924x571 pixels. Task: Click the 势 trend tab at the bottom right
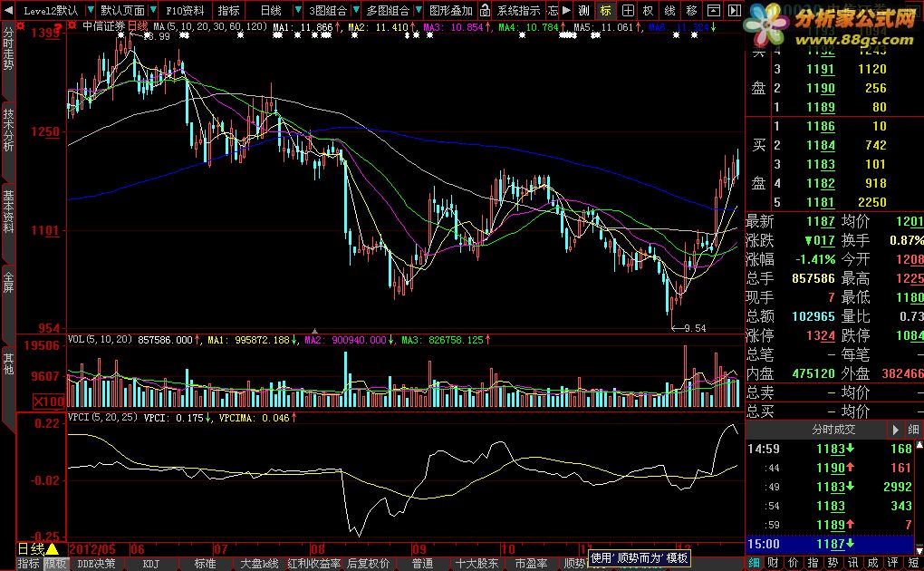coord(833,563)
